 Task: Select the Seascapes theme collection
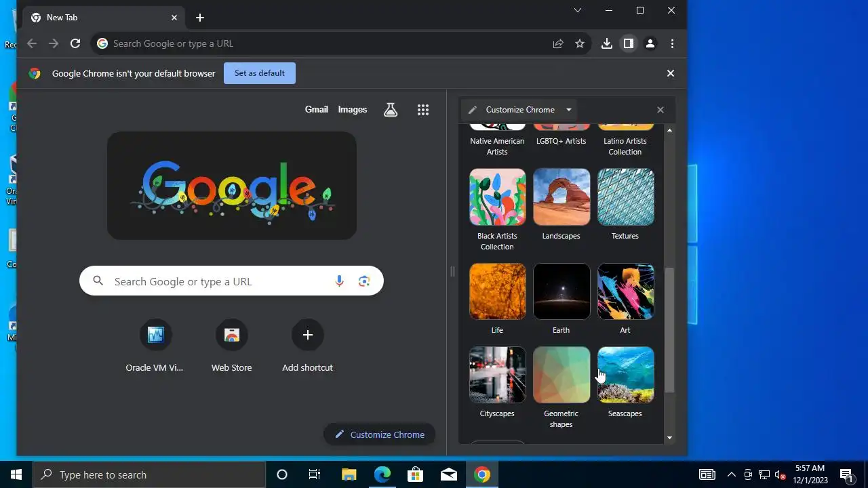pos(625,375)
